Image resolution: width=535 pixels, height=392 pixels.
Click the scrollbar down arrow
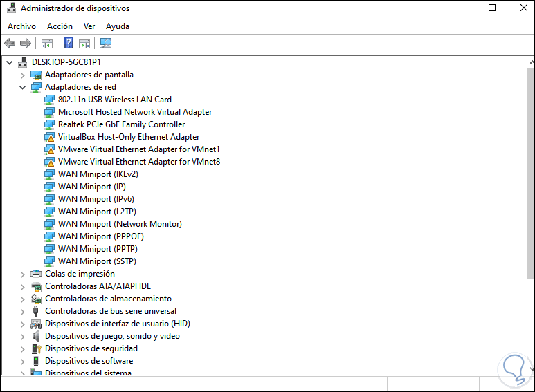[x=532, y=369]
